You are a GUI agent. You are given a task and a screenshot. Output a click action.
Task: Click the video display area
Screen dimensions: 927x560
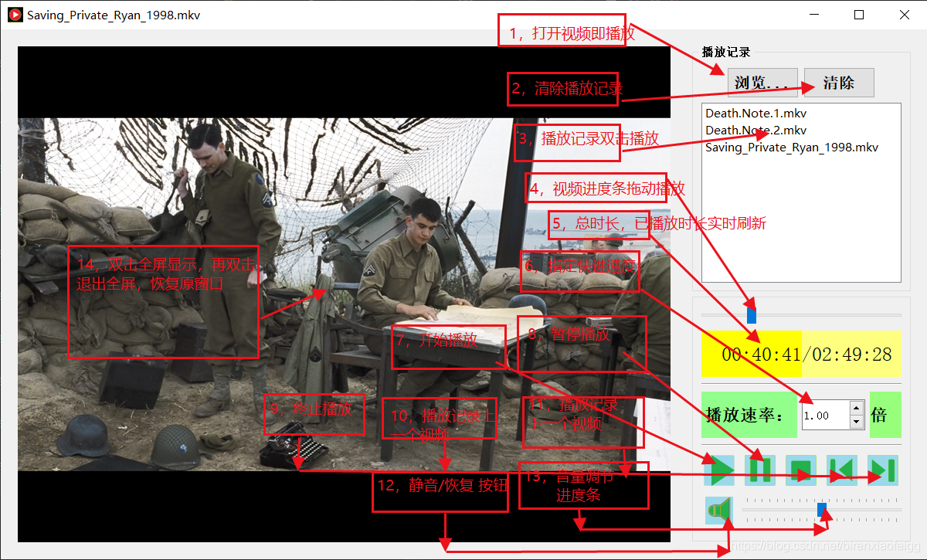pos(344,294)
